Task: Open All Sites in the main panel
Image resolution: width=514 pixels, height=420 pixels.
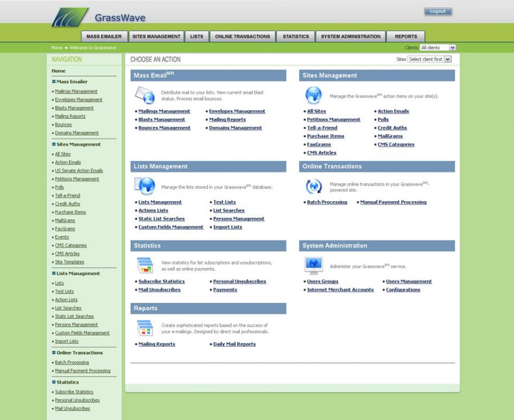Action: (316, 111)
